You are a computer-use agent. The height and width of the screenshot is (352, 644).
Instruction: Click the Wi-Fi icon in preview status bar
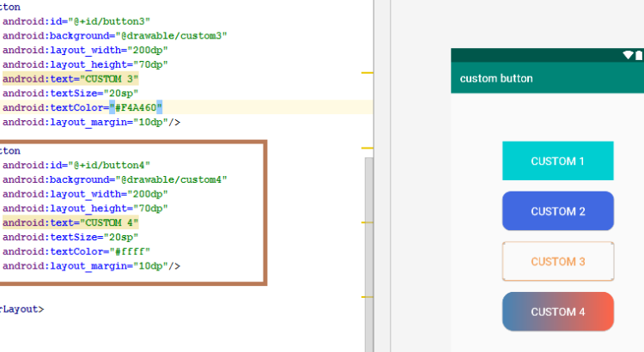pos(629,55)
